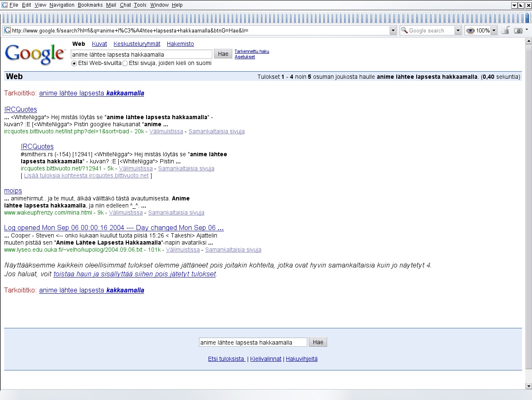Click the top 'anime lähtee lapsesta kakkaamalla' suggestion
Image resolution: width=532 pixels, height=400 pixels.
coord(92,93)
